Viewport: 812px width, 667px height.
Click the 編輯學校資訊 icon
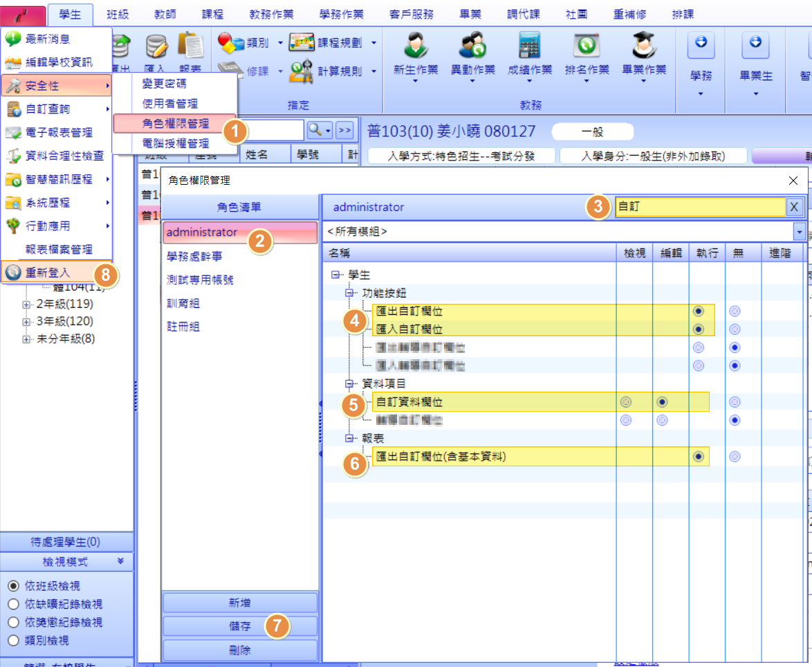click(x=13, y=63)
